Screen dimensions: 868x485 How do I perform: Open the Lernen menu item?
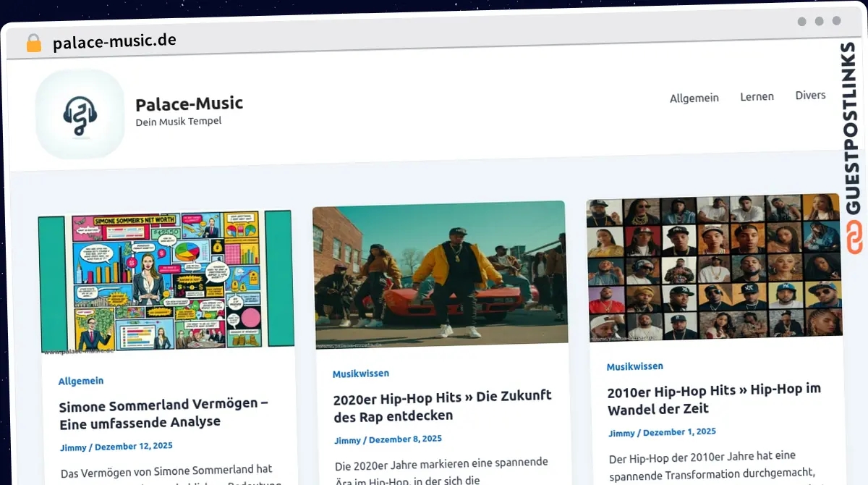(757, 96)
